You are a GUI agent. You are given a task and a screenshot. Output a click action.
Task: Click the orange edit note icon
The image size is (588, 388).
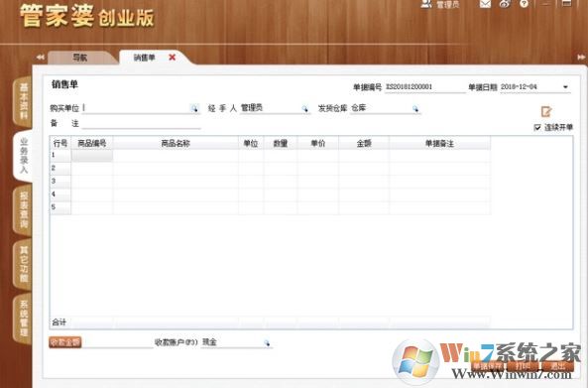pos(546,111)
